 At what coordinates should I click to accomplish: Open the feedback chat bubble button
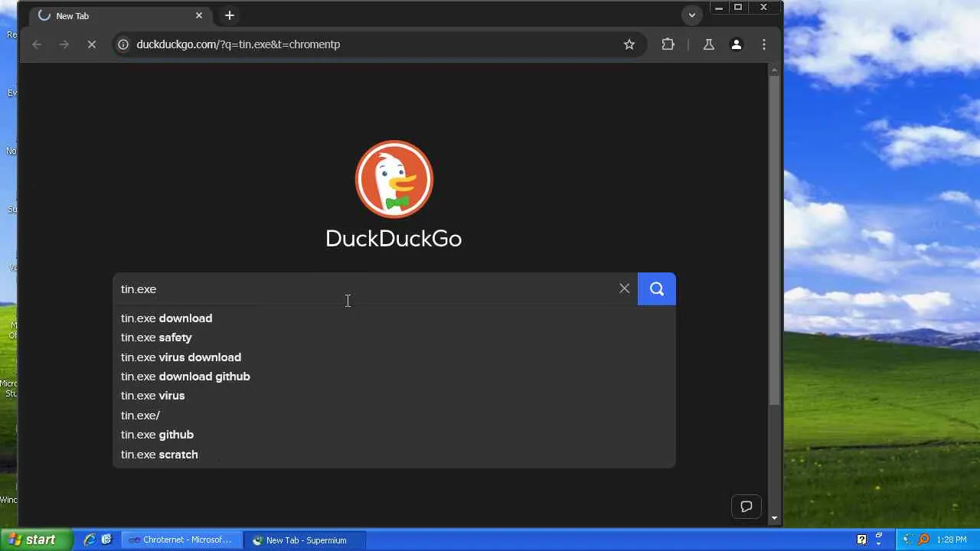tap(746, 506)
